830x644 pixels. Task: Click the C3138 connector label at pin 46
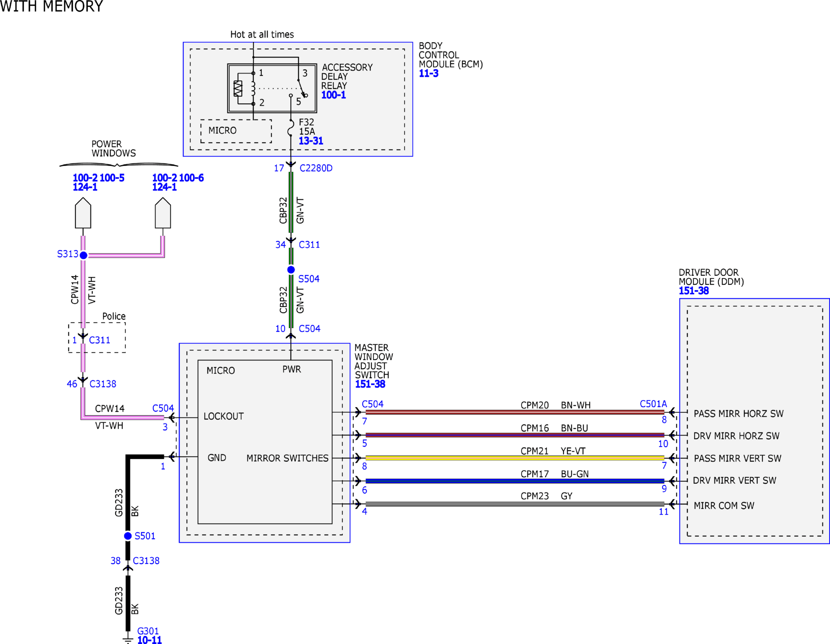point(103,384)
